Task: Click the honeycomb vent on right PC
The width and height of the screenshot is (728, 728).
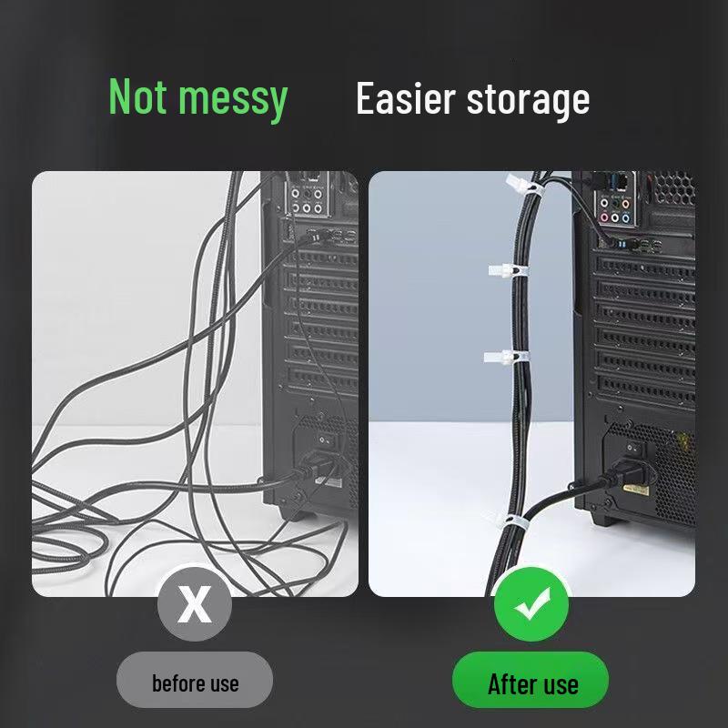Action: click(x=673, y=188)
